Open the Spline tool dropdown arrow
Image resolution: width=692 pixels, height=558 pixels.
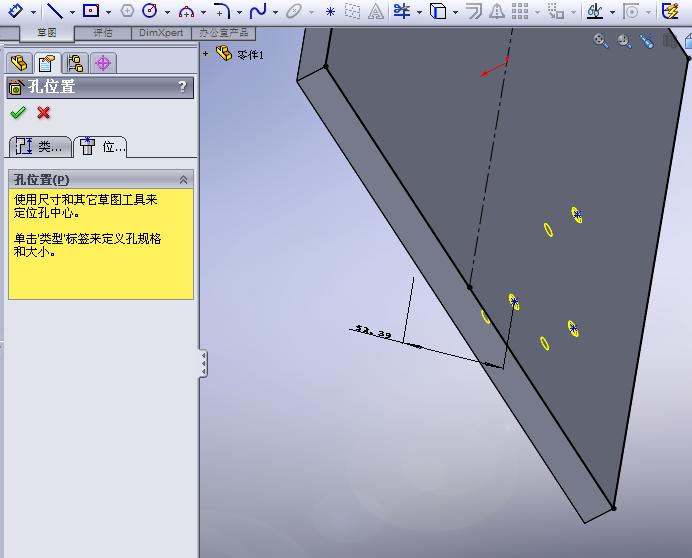pos(275,12)
